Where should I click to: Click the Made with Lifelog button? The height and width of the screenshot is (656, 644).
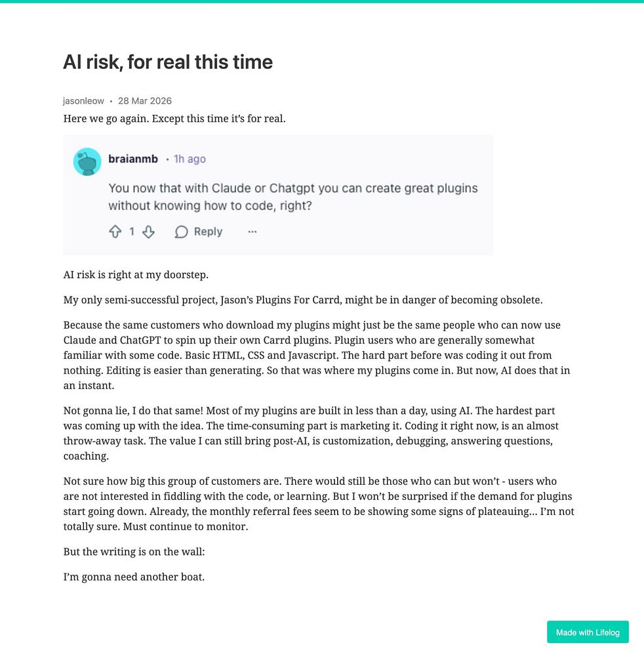[x=588, y=632]
